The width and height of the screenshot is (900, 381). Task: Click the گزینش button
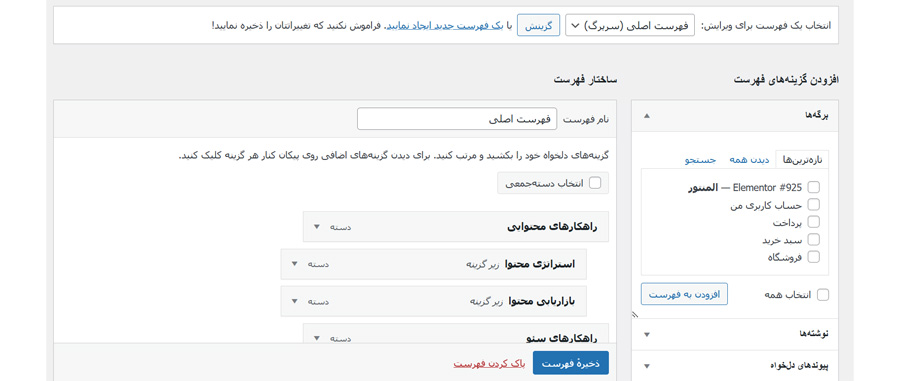coord(538,25)
